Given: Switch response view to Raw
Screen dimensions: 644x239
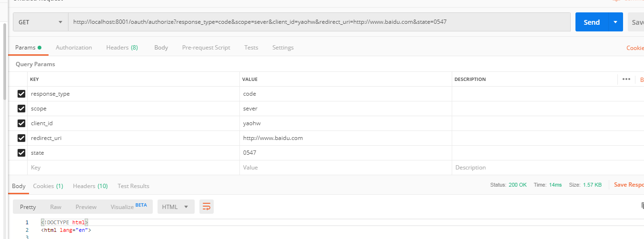Looking at the screenshot, I should point(56,207).
